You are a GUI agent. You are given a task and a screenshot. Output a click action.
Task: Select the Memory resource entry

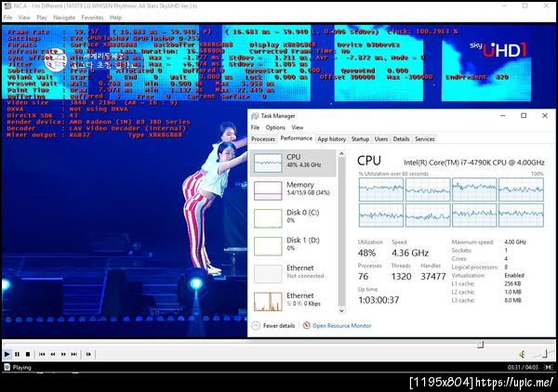(293, 190)
